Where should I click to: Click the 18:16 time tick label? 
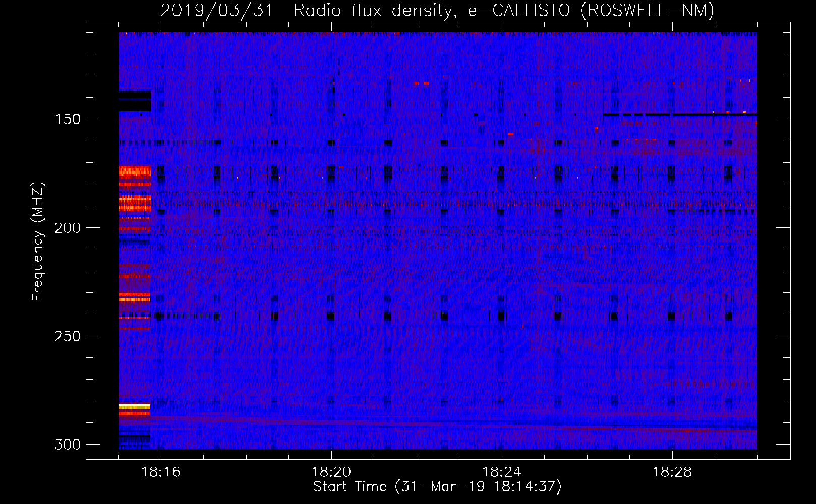pyautogui.click(x=161, y=472)
